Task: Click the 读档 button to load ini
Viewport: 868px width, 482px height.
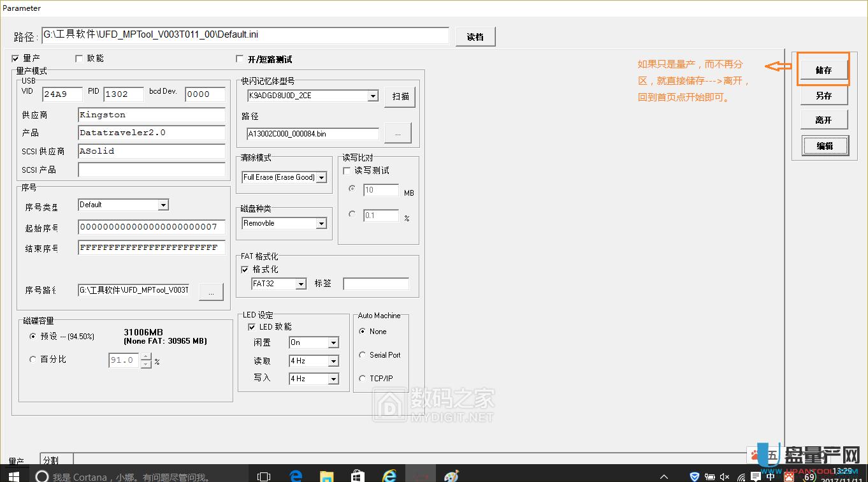Action: [474, 36]
